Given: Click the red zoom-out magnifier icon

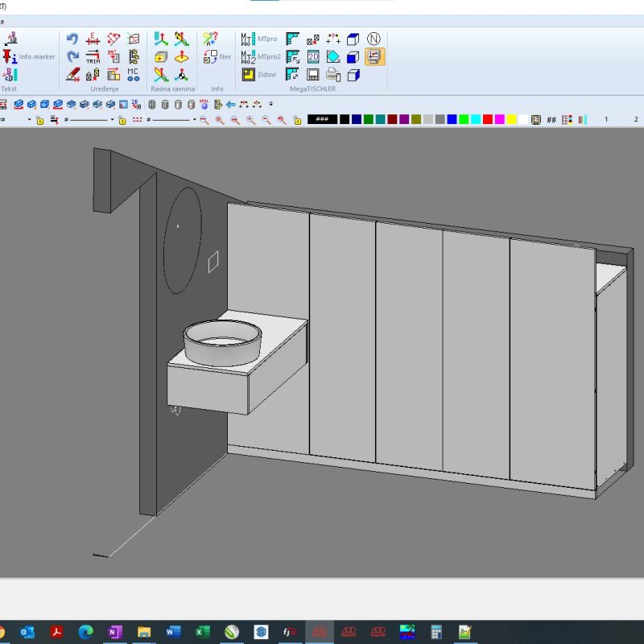Looking at the screenshot, I should [x=204, y=120].
